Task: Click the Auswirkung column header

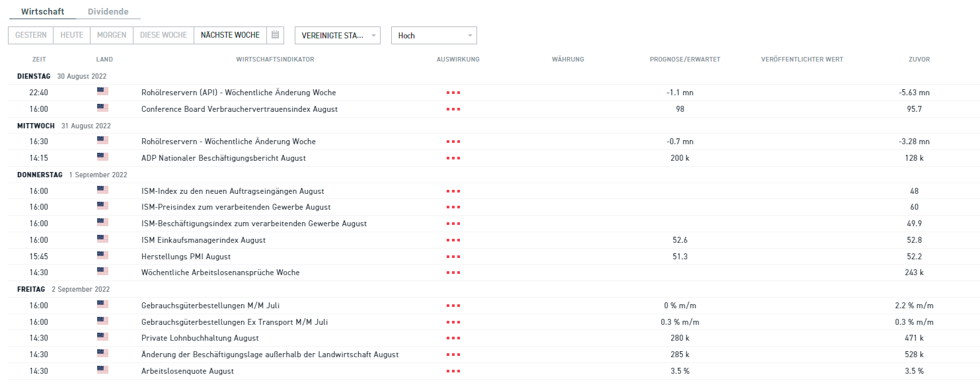Action: [458, 60]
